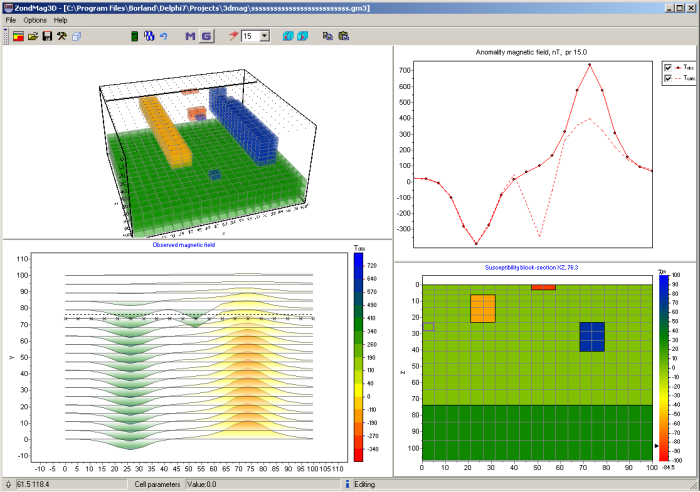700x492 pixels.
Task: Open the Help menu
Action: click(x=61, y=20)
